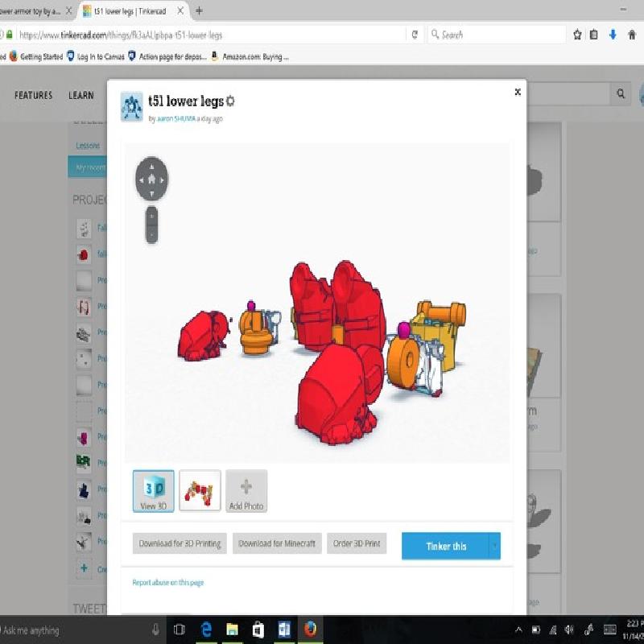The image size is (644, 644).
Task: Reset the 3D view with the home icon
Action: click(151, 179)
